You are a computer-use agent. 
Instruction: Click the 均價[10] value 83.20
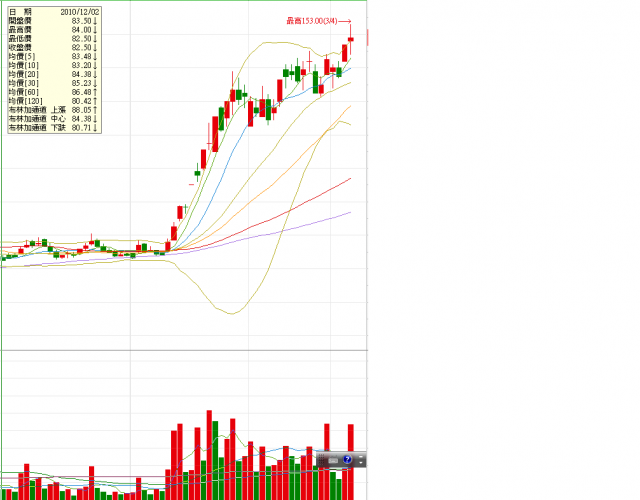point(84,66)
